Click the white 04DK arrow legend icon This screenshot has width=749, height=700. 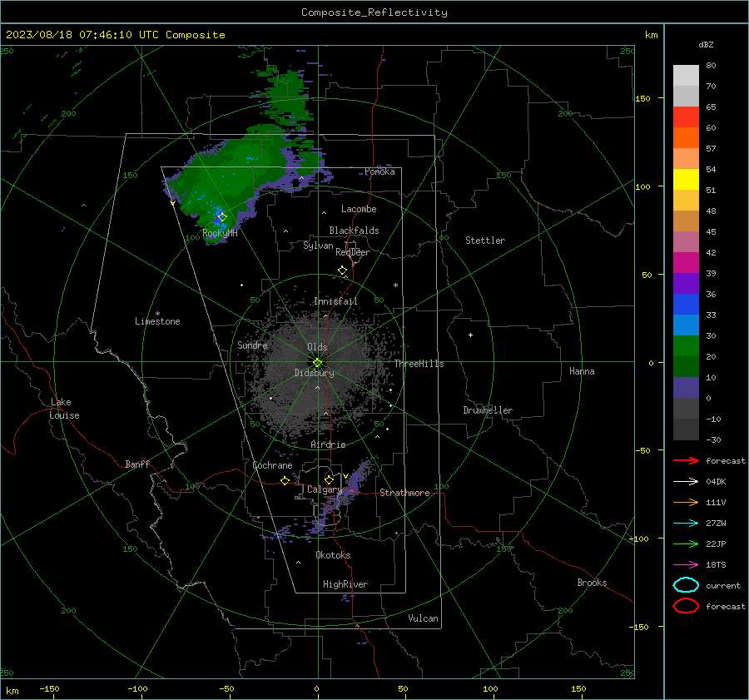pos(686,482)
